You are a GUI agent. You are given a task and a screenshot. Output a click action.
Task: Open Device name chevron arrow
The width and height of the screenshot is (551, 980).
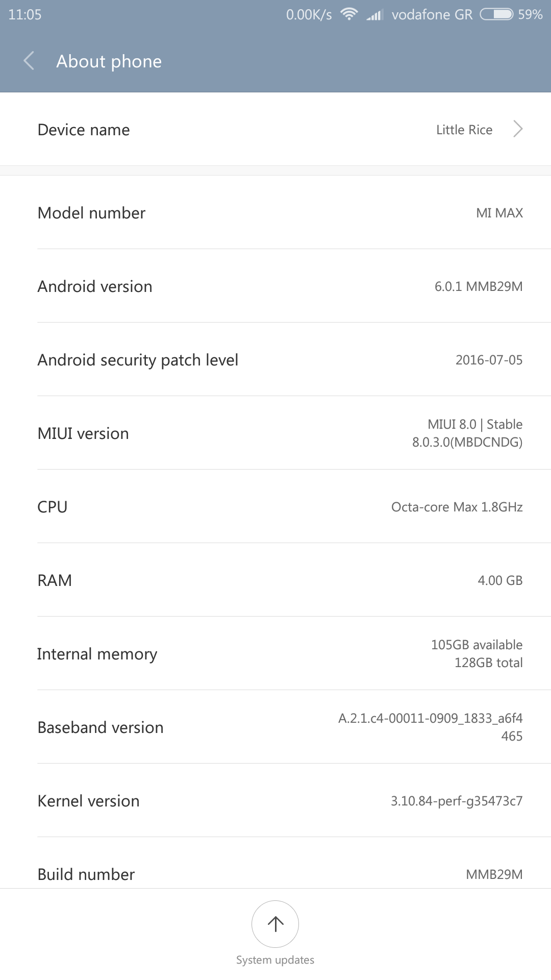[x=518, y=129]
